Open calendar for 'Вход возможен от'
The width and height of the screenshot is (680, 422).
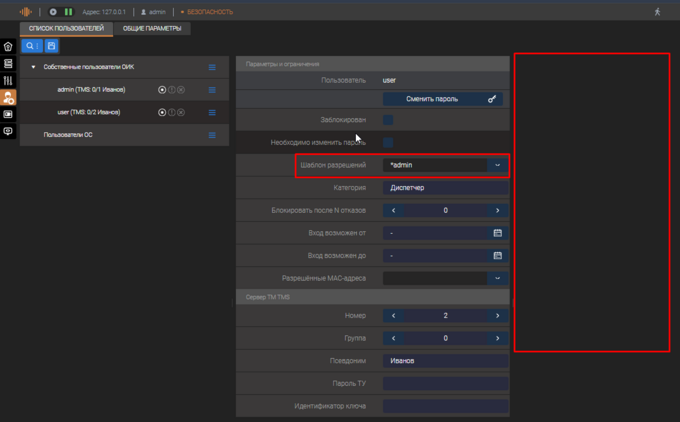(497, 233)
